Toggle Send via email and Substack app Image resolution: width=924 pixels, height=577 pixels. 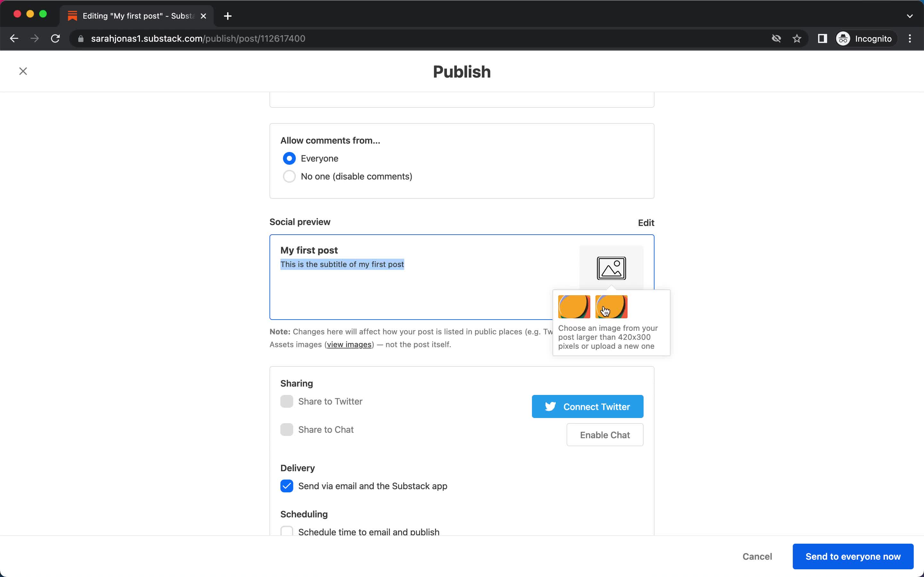pyautogui.click(x=287, y=486)
